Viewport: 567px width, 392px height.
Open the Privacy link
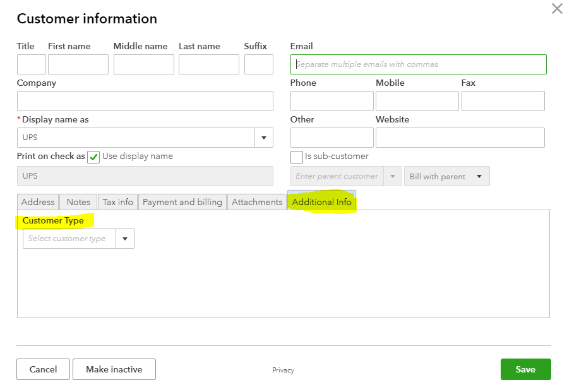click(283, 371)
